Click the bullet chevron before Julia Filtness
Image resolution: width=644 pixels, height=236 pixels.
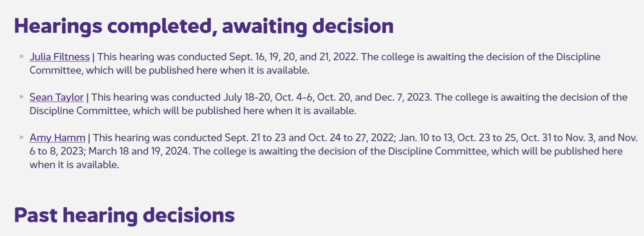pyautogui.click(x=21, y=57)
